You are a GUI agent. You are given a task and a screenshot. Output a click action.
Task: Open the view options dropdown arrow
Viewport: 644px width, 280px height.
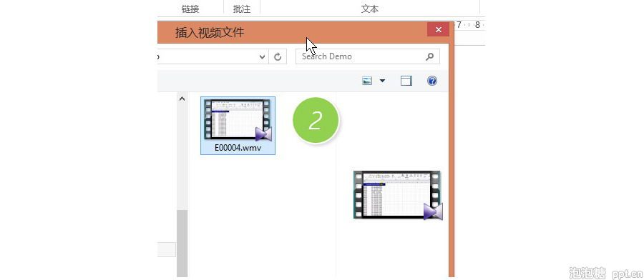(382, 81)
